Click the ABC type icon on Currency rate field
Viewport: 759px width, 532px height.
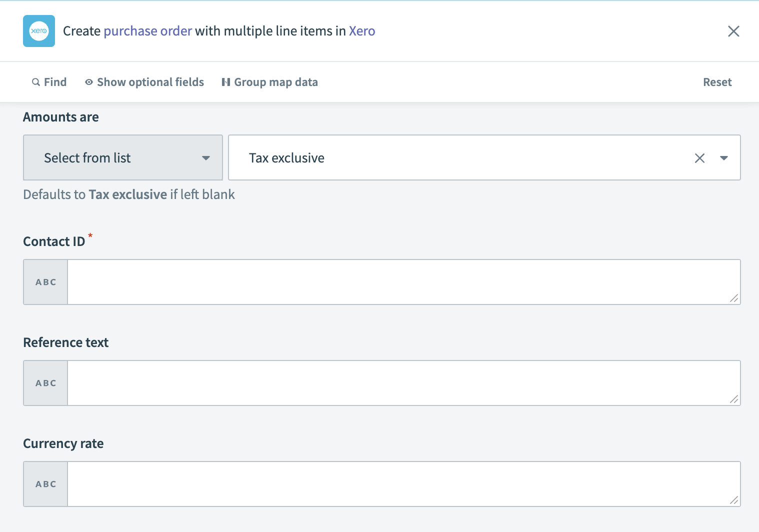pos(45,483)
